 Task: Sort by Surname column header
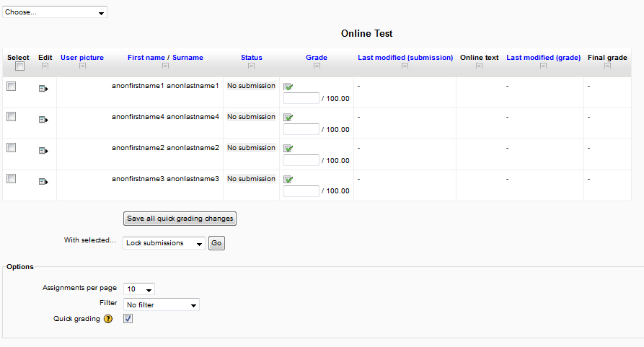click(188, 58)
